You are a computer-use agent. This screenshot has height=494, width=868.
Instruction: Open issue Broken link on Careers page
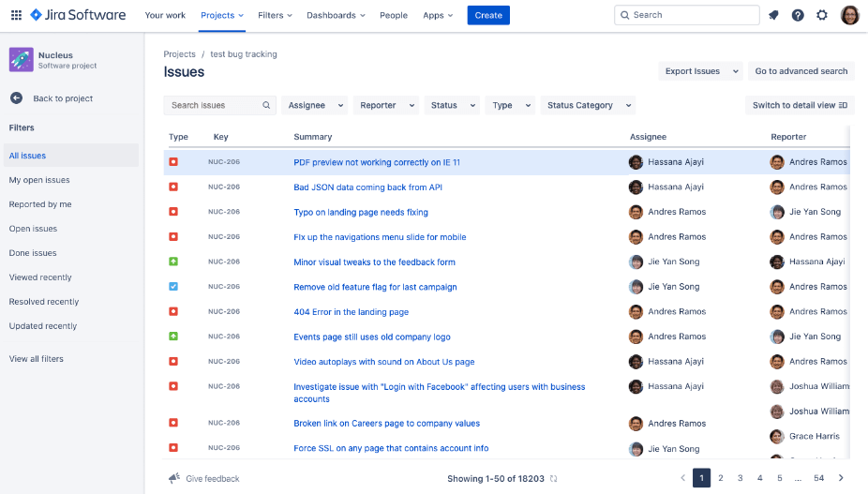coord(387,423)
